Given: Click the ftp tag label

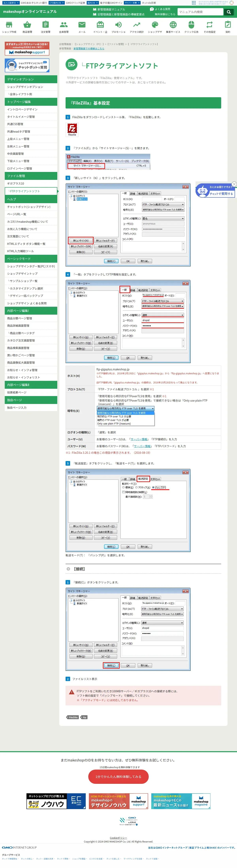Looking at the screenshot, I should tap(84, 717).
